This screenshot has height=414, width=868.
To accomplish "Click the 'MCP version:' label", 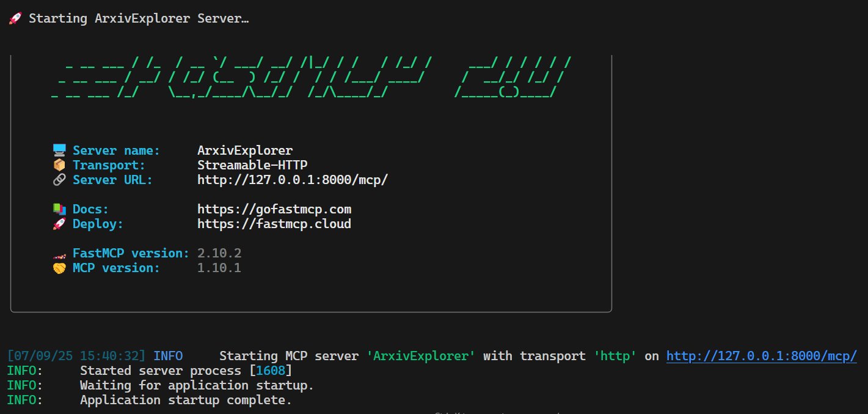I will click(x=116, y=268).
